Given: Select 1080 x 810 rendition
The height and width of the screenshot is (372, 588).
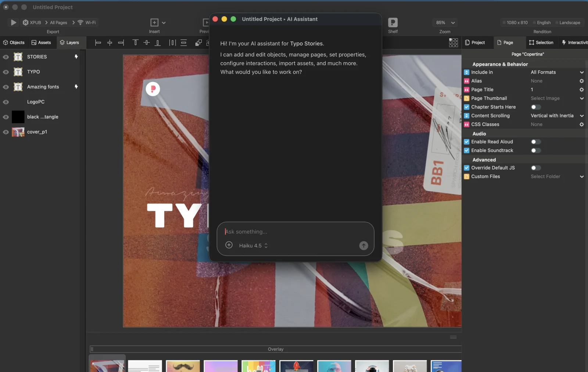Looking at the screenshot, I should click(x=515, y=22).
